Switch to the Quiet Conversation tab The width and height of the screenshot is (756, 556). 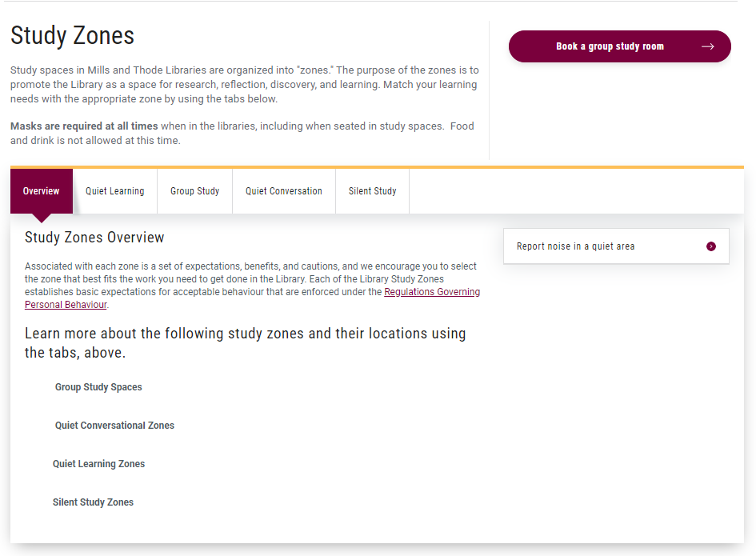point(284,191)
